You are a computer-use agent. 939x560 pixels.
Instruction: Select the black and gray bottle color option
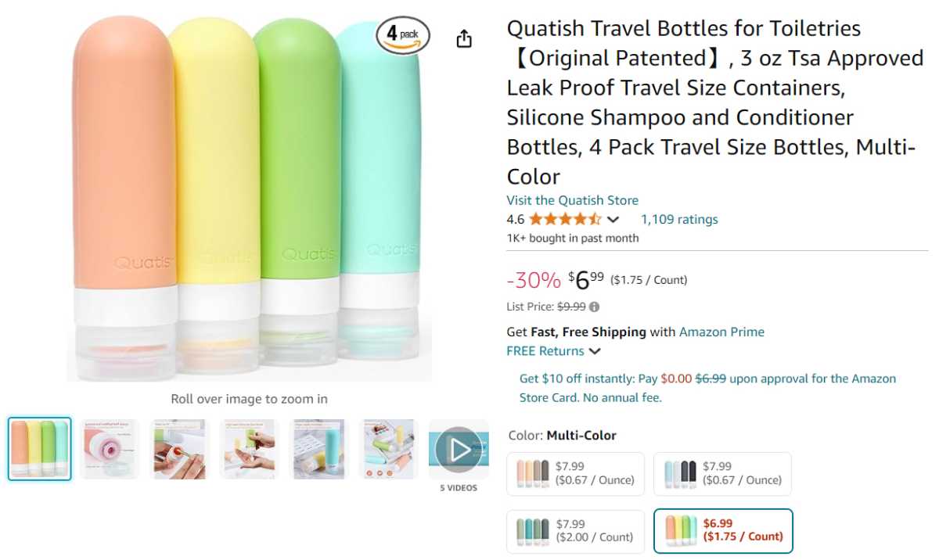(722, 473)
